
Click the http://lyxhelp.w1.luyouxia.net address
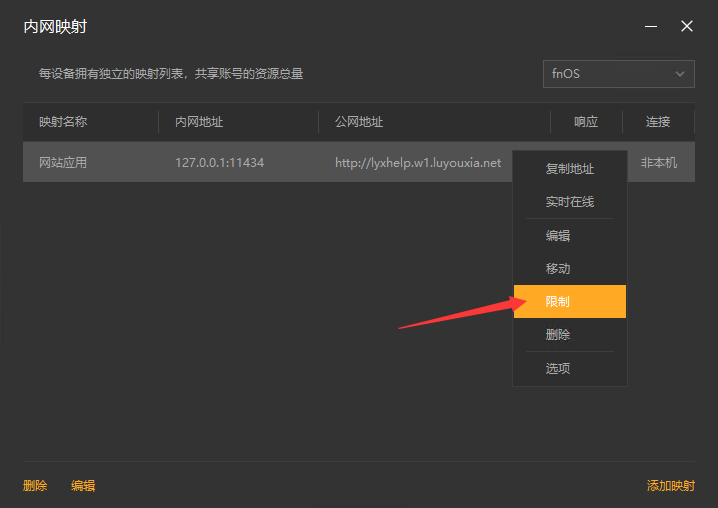[418, 163]
